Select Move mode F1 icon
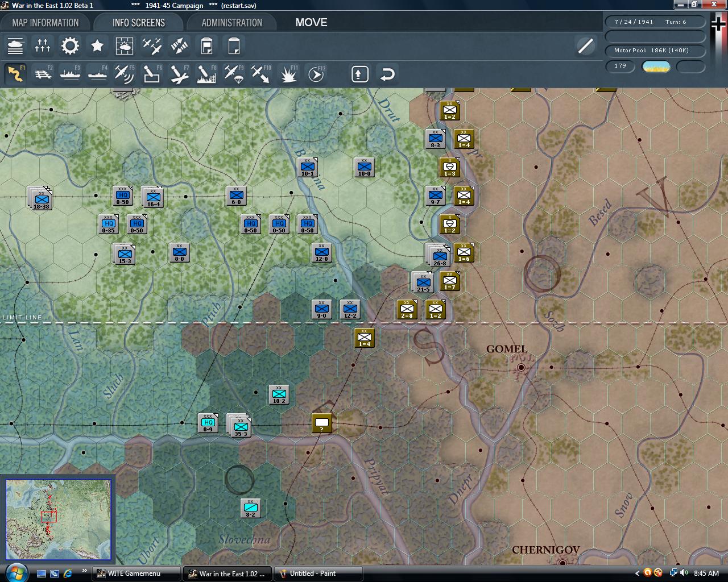 [x=15, y=74]
